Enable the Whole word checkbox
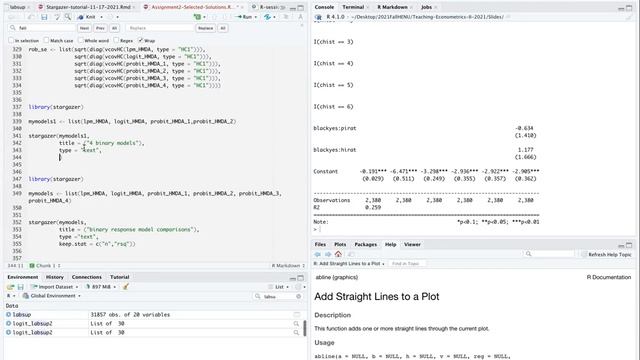The image size is (640, 360). tap(80, 40)
